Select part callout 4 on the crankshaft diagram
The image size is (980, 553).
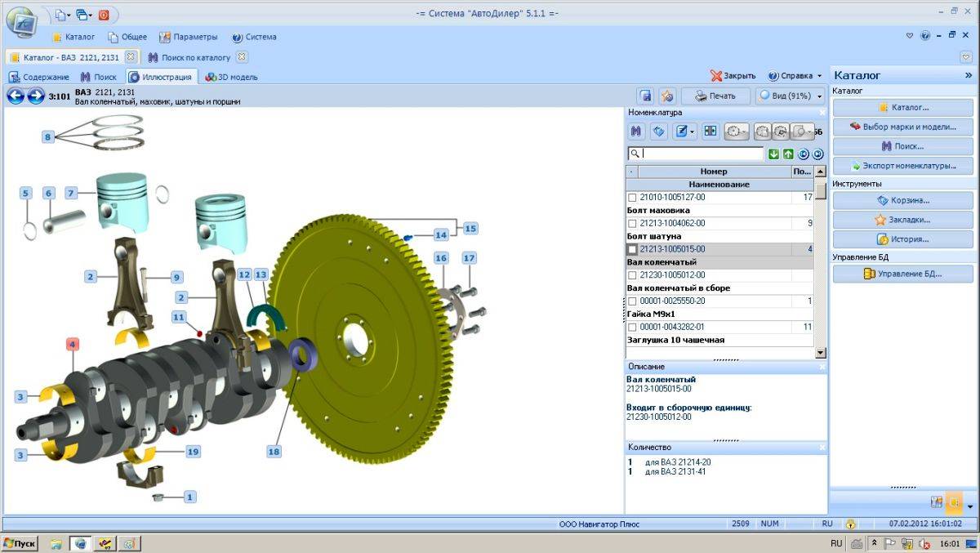[72, 345]
